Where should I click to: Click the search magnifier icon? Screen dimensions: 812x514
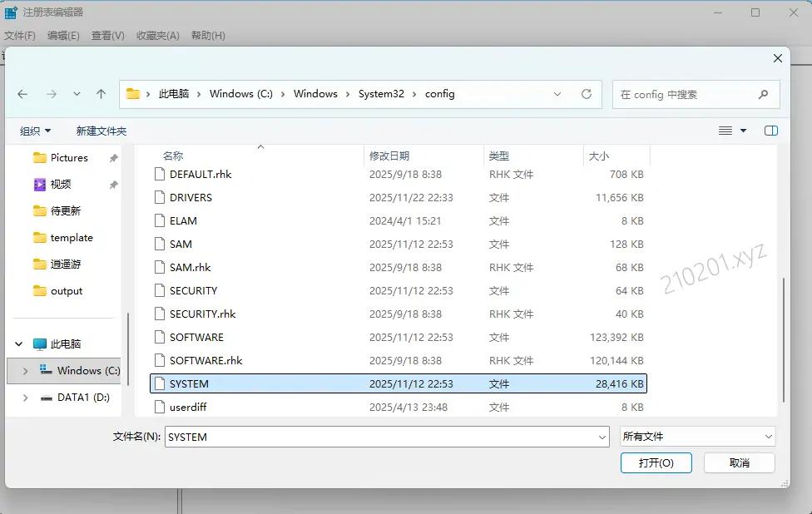click(763, 94)
